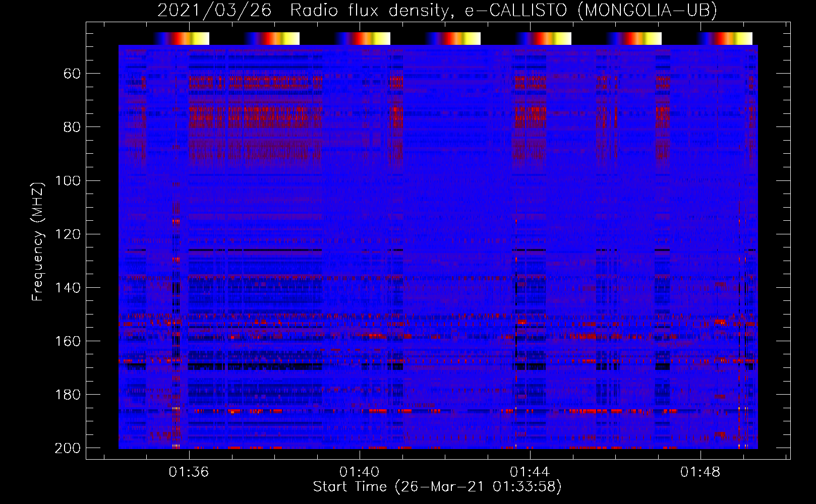Click the 200 frequency tick label

[68, 448]
